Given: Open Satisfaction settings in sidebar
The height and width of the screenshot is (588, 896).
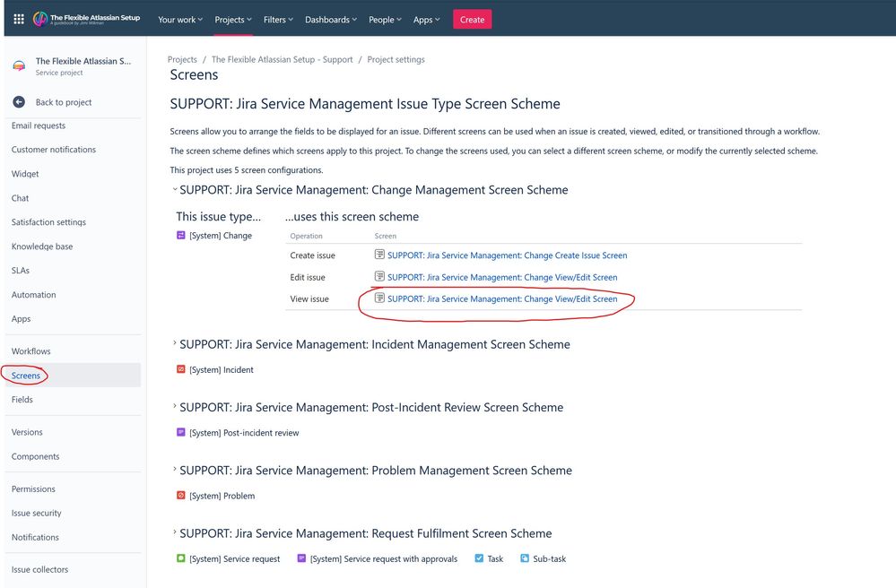Looking at the screenshot, I should click(x=48, y=222).
